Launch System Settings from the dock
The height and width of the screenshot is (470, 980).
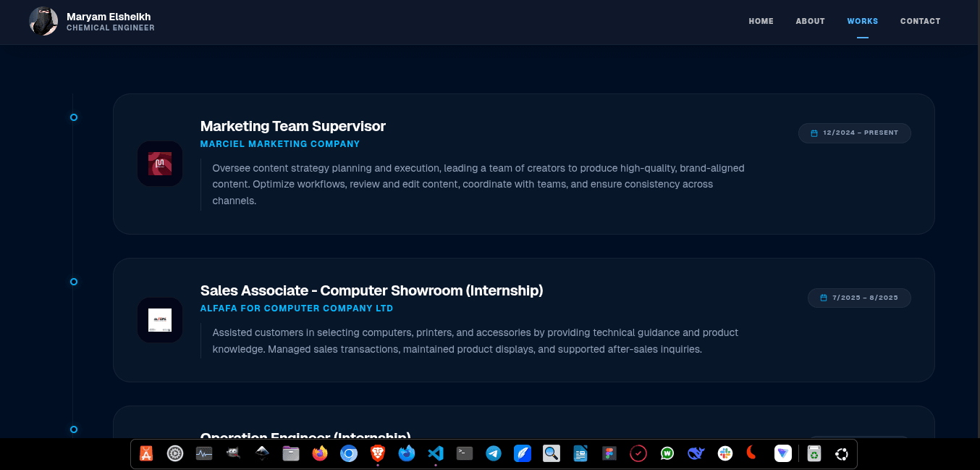[175, 454]
